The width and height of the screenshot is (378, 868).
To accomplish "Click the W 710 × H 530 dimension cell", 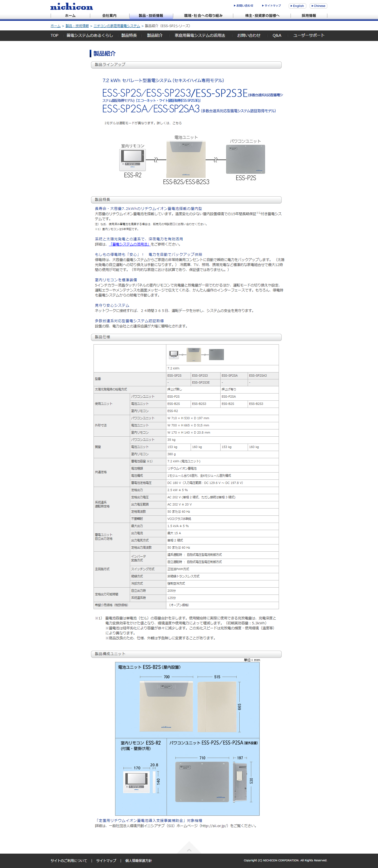I will (x=222, y=418).
